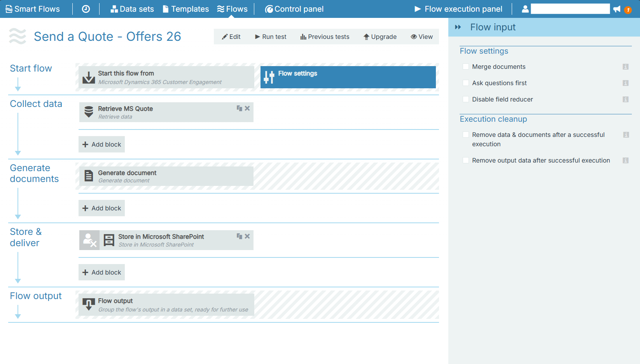Show info for Merge documents
Image resolution: width=640 pixels, height=364 pixels.
click(x=626, y=67)
